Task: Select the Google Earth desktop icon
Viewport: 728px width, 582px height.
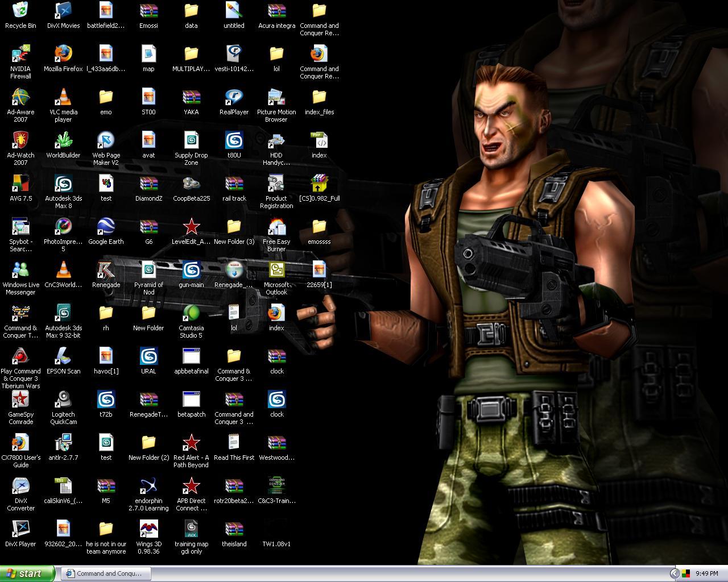Action: [x=106, y=227]
